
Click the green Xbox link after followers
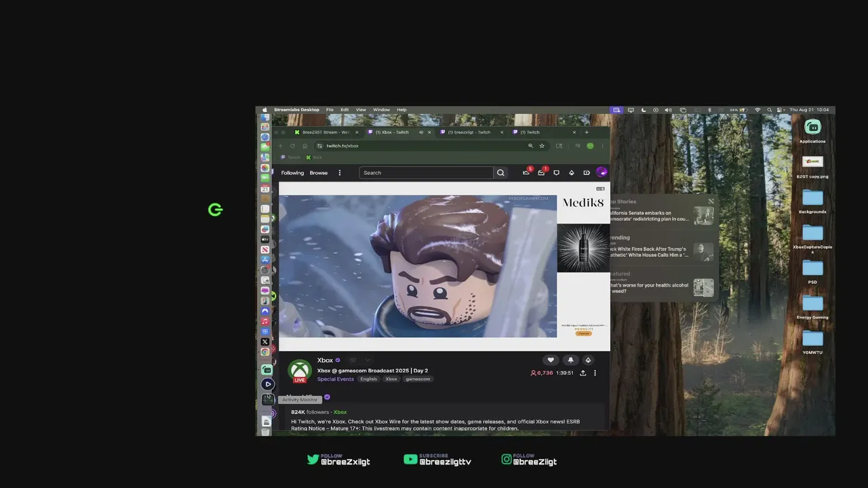pos(340,412)
